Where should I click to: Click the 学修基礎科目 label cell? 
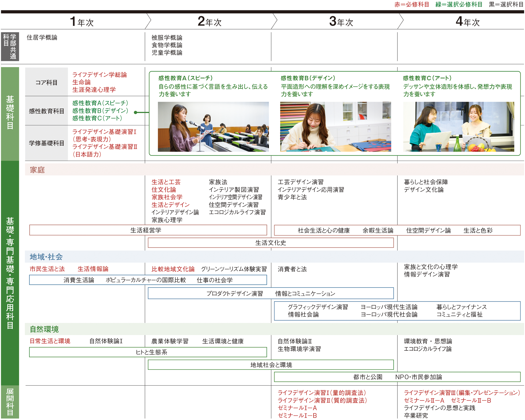coord(47,143)
